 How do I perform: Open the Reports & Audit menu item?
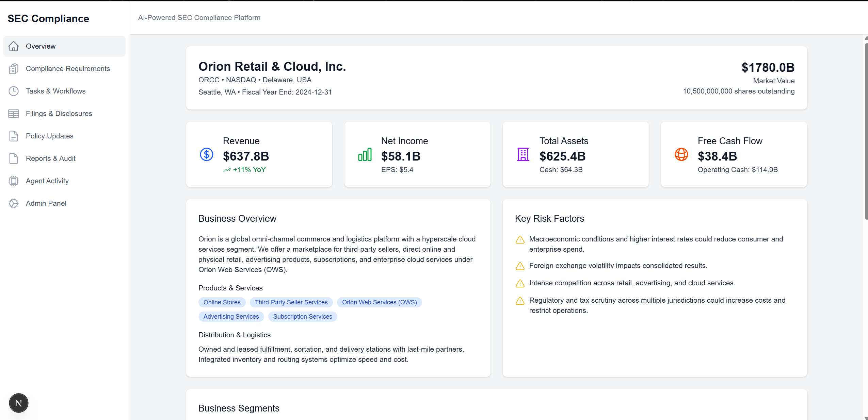[51, 158]
